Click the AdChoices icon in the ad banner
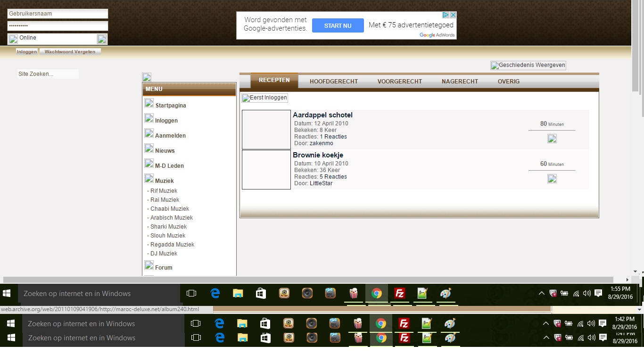The image size is (644, 362). 445,15
